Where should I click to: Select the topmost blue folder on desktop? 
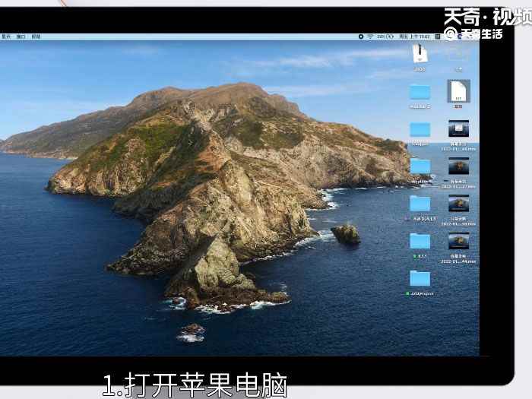tap(420, 92)
